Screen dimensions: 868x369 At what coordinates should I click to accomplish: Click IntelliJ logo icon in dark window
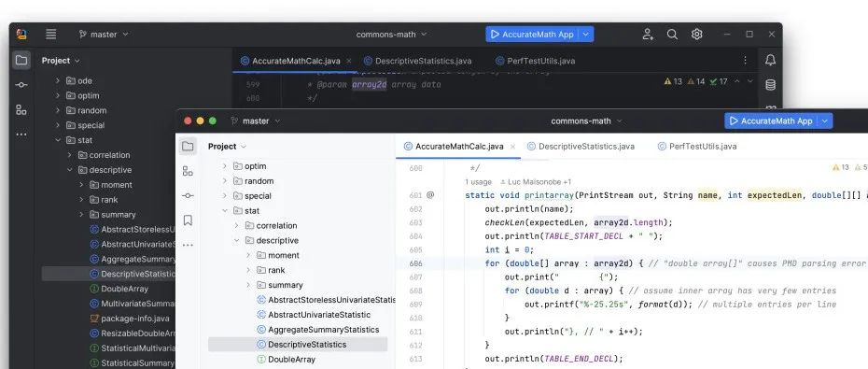(x=21, y=35)
